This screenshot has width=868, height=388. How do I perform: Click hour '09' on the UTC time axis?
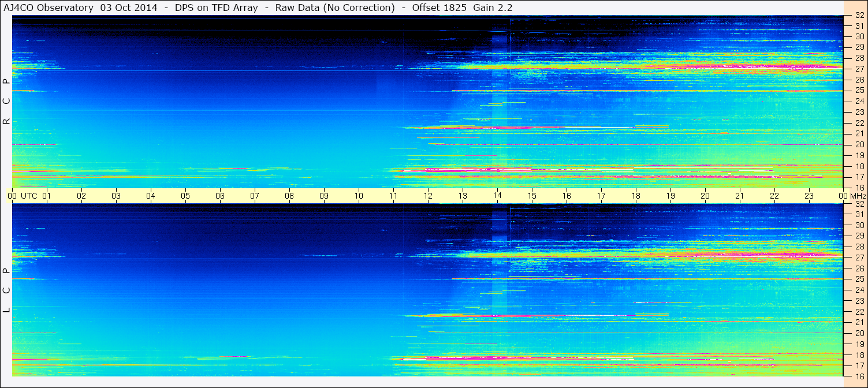pos(324,196)
